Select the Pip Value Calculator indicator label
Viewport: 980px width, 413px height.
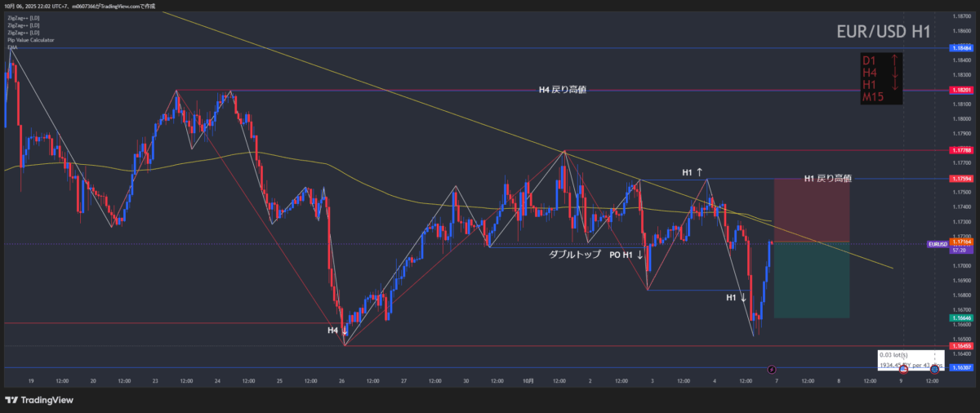(31, 39)
